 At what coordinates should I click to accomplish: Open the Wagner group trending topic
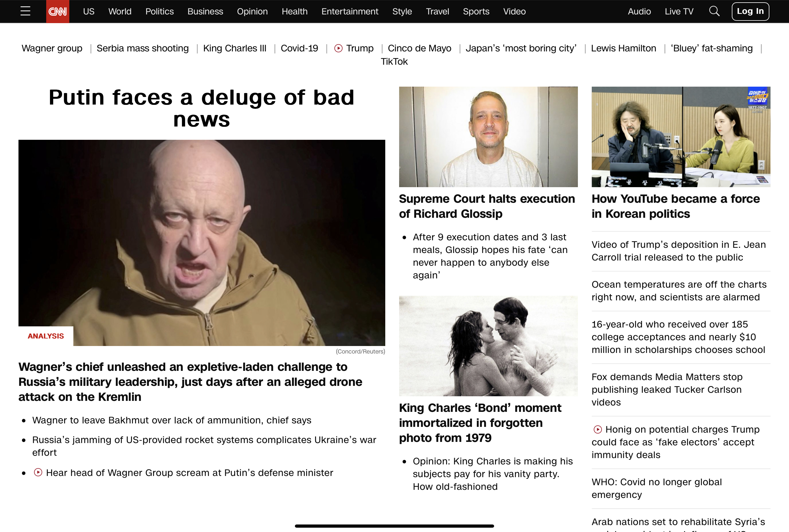click(52, 48)
